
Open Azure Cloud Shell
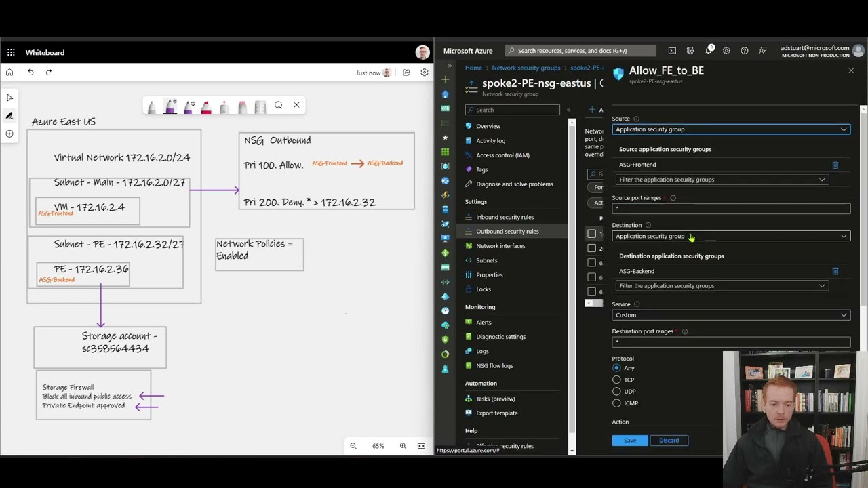click(x=672, y=51)
